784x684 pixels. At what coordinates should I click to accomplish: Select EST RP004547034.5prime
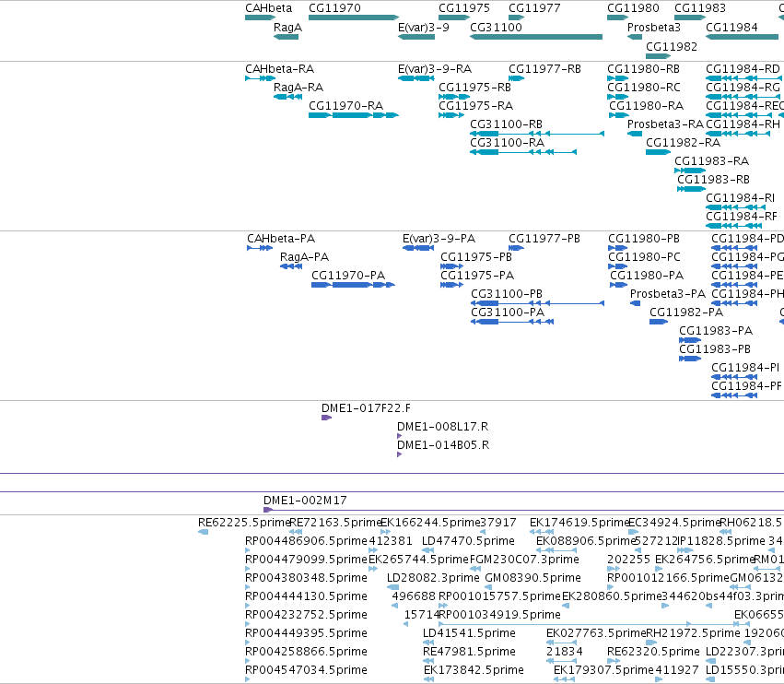point(306,670)
